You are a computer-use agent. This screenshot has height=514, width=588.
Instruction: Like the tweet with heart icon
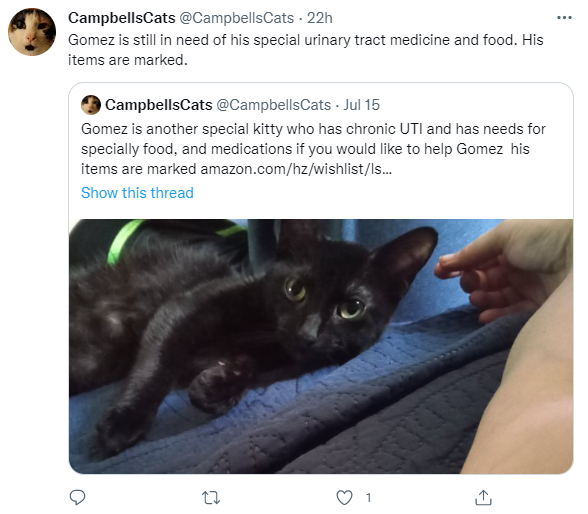tap(344, 498)
